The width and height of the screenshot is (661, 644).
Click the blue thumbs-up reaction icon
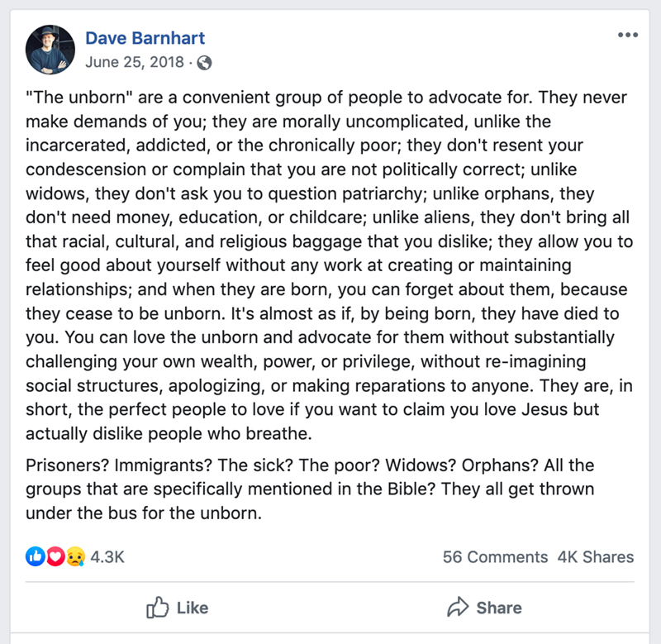(x=36, y=556)
